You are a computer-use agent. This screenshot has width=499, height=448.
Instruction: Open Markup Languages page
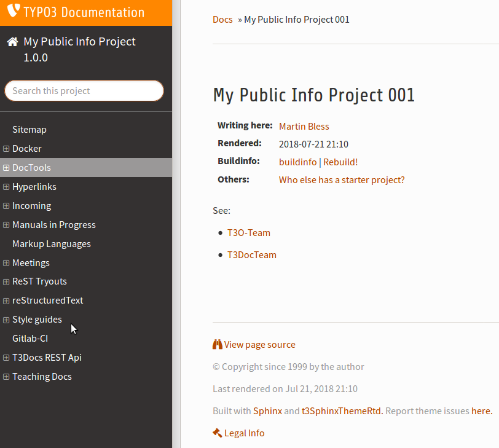click(x=52, y=244)
